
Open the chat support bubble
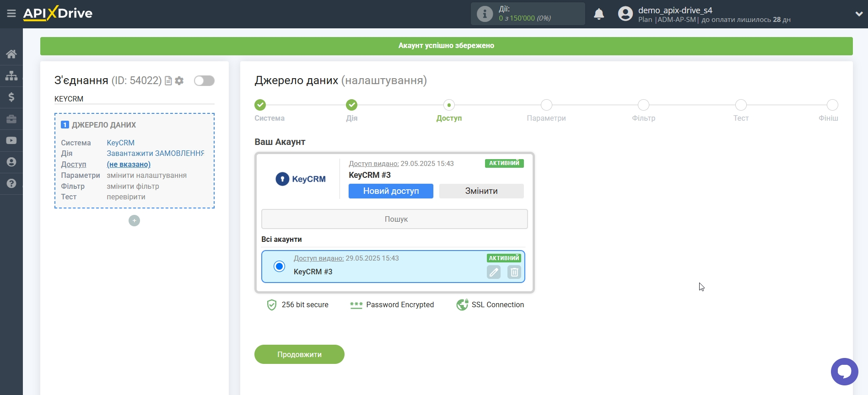pos(844,372)
